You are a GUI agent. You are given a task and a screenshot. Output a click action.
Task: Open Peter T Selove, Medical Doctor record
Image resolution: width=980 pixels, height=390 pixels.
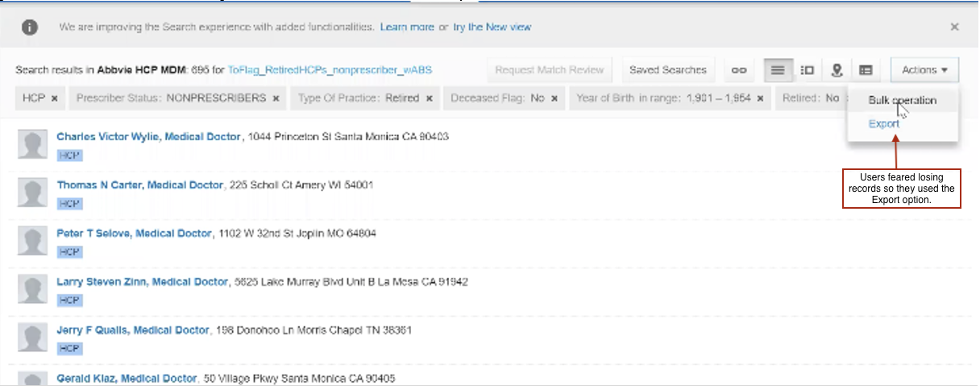[134, 234]
